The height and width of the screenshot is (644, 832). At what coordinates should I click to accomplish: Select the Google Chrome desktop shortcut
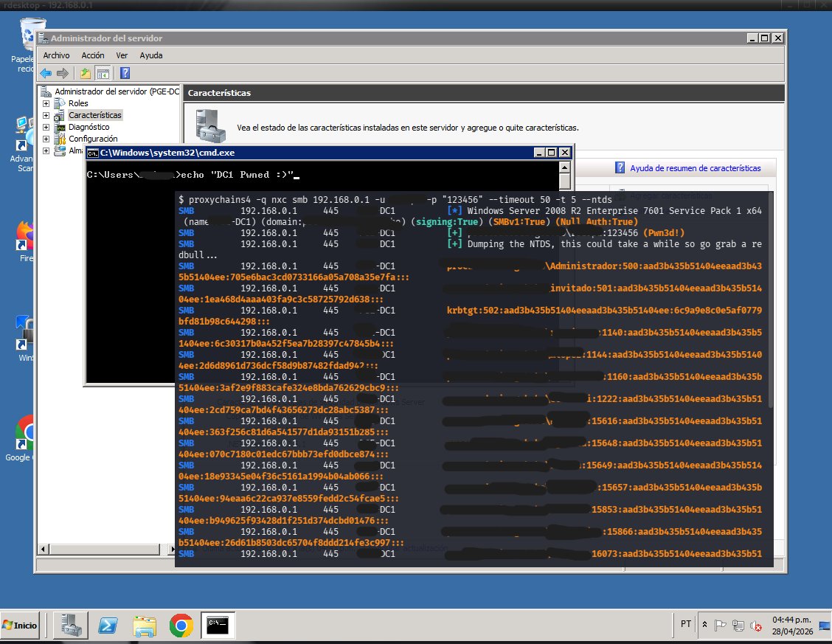pyautogui.click(x=20, y=438)
